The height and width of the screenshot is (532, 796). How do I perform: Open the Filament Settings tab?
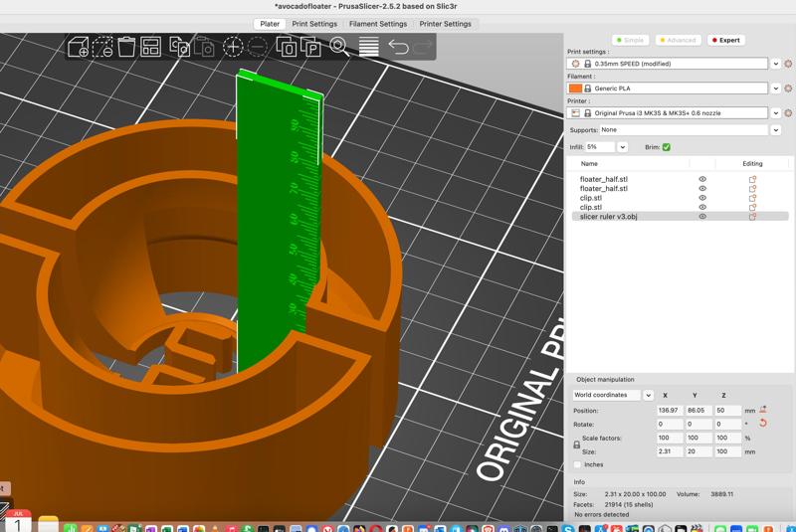tap(378, 24)
